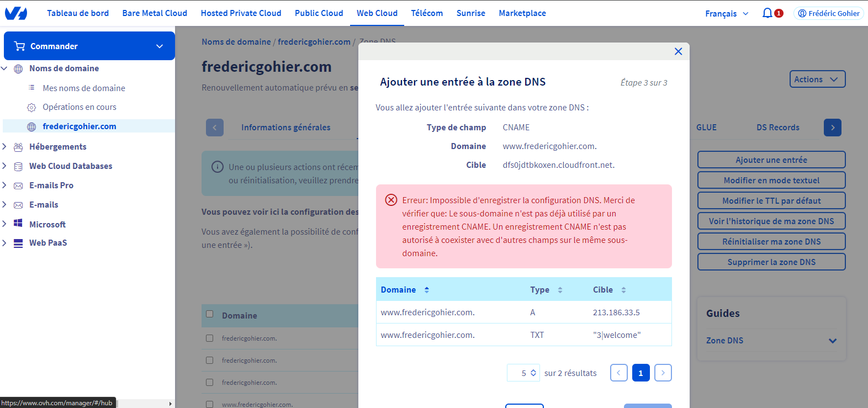The image size is (868, 408).
Task: Expand the Microsoft section
Action: point(4,224)
